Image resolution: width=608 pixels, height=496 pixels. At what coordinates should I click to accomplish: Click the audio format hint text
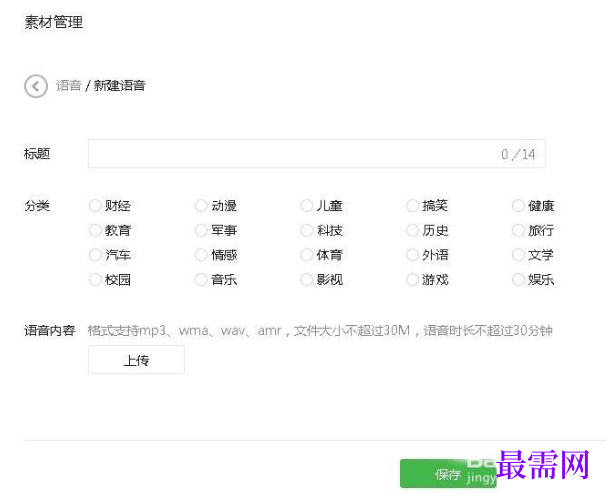(320, 330)
